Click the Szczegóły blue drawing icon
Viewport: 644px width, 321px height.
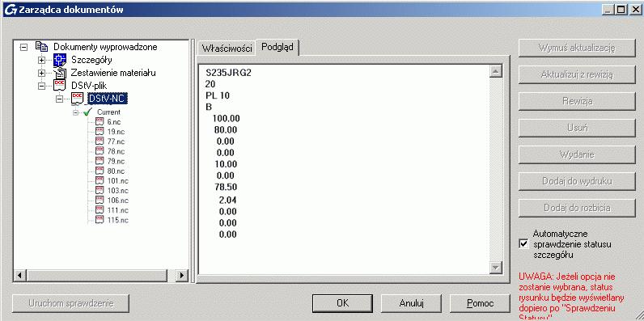60,60
